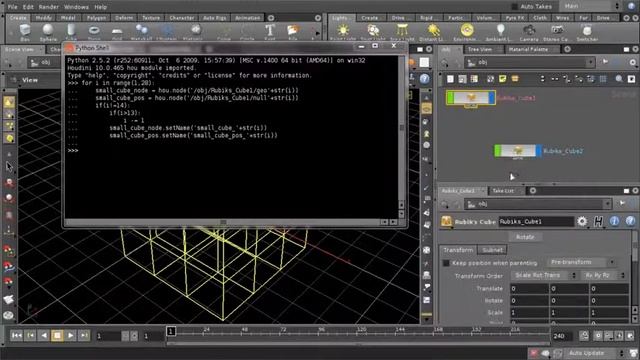Select the Tube shelf tool
640x360 pixels.
71,32
